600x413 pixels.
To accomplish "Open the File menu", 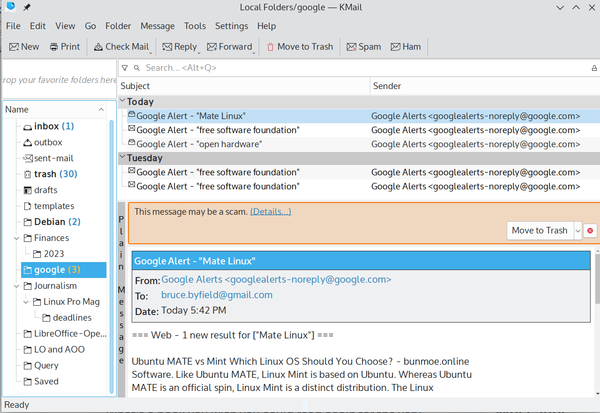I will click(x=13, y=26).
